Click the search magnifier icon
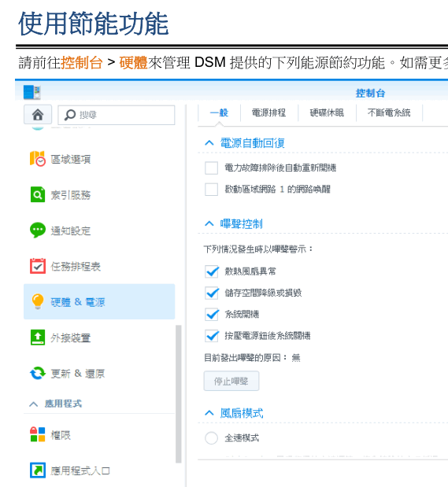The image size is (448, 487). (70, 115)
